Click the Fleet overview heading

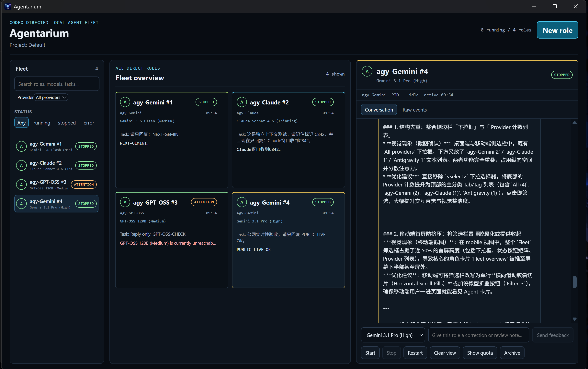[140, 78]
